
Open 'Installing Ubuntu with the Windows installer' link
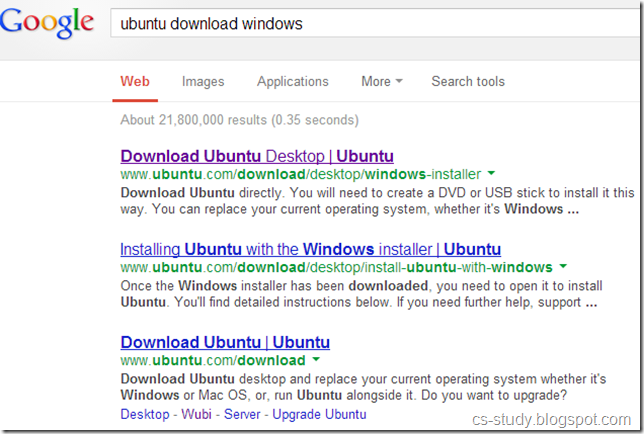[x=310, y=249]
